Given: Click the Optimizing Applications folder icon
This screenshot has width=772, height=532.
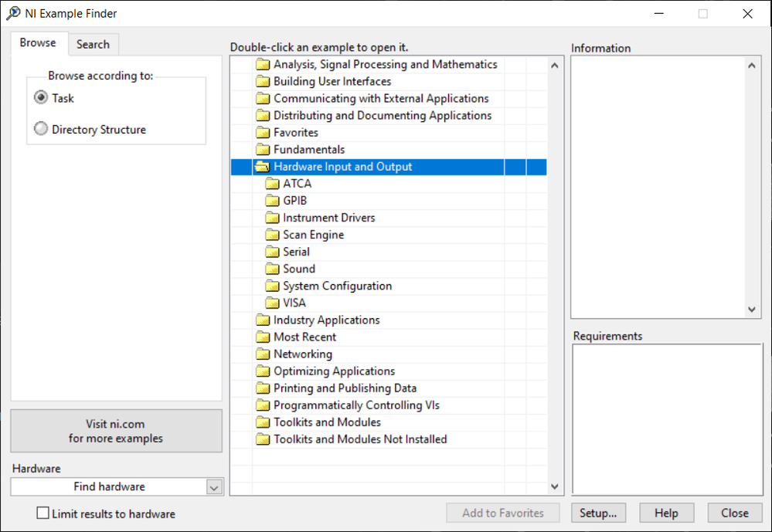Looking at the screenshot, I should [x=263, y=371].
